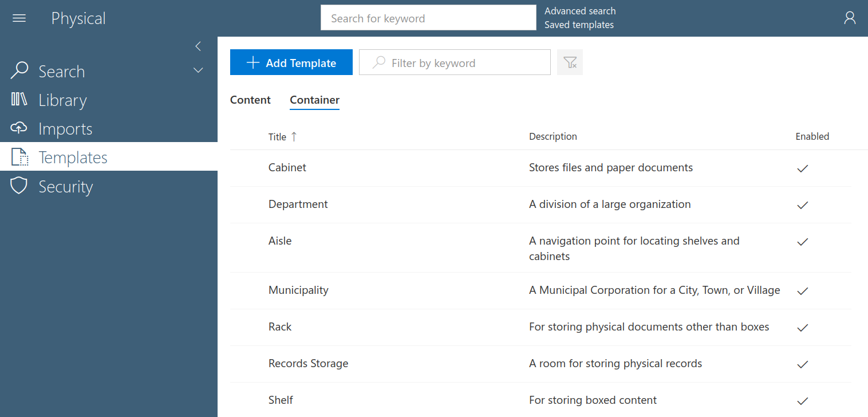
Task: Add a new template
Action: pos(291,62)
